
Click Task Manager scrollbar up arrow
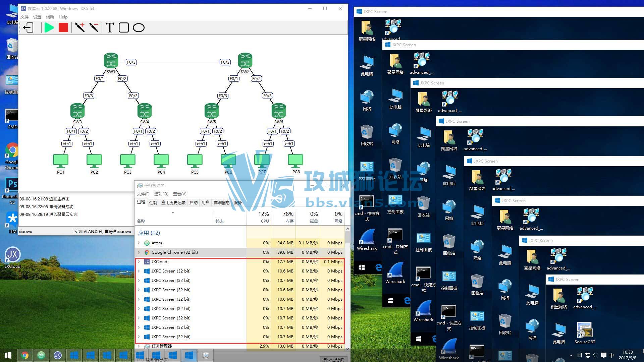[347, 229]
